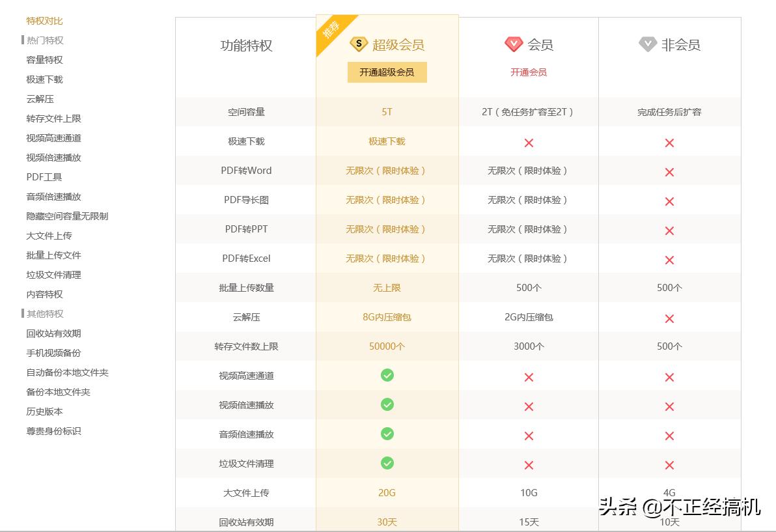
Task: Click the 空间容量 row header
Action: (x=245, y=112)
